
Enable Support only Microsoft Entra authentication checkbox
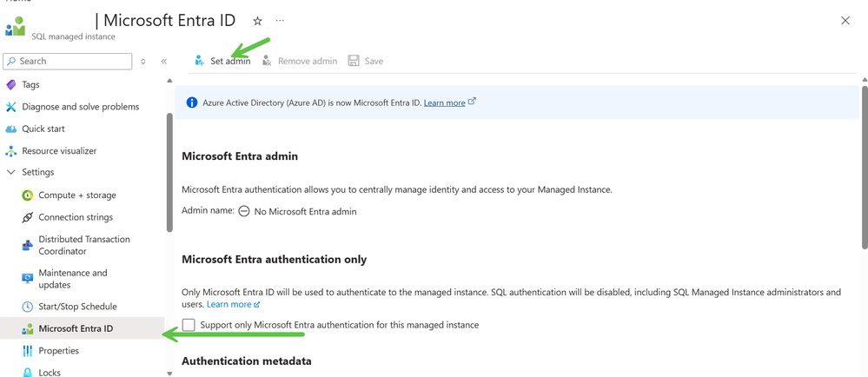(189, 325)
